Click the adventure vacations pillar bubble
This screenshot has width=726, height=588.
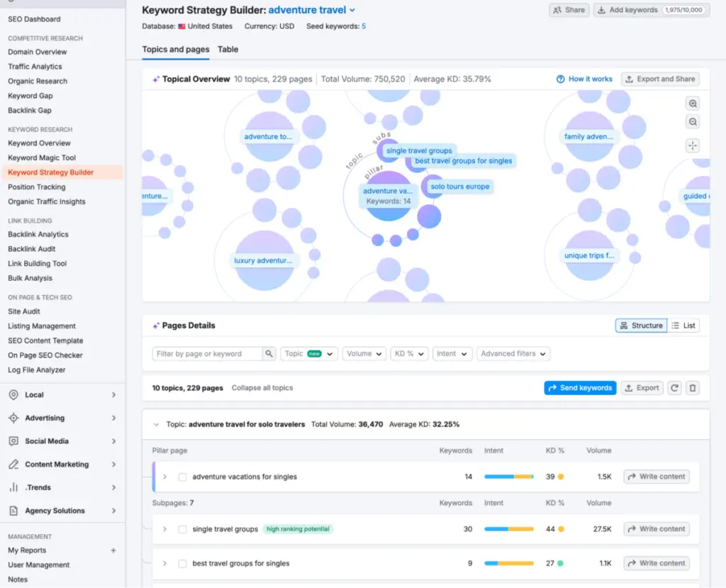(387, 196)
